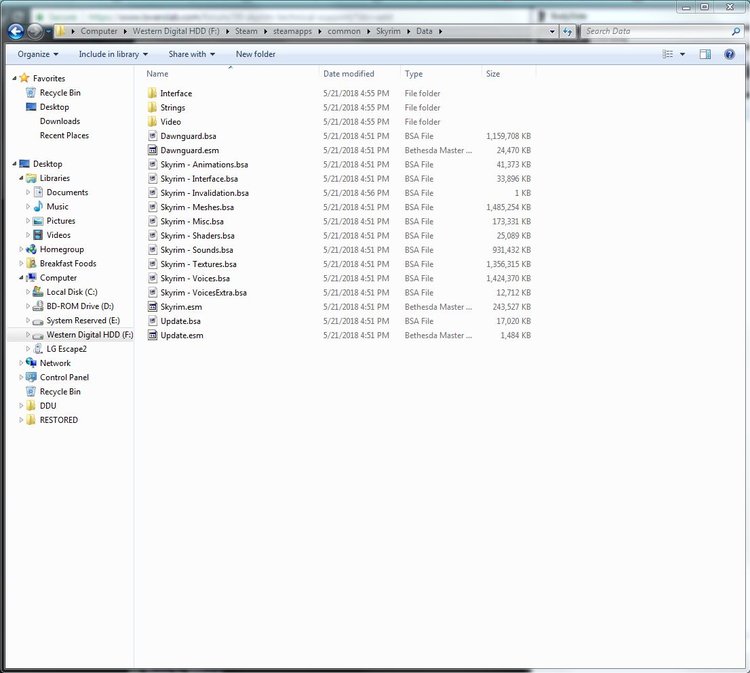Viewport: 750px width, 673px height.
Task: Click in the Search Data field
Action: pos(655,32)
